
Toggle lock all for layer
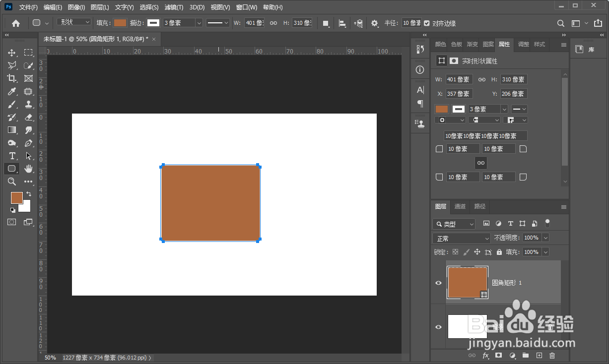pos(499,252)
